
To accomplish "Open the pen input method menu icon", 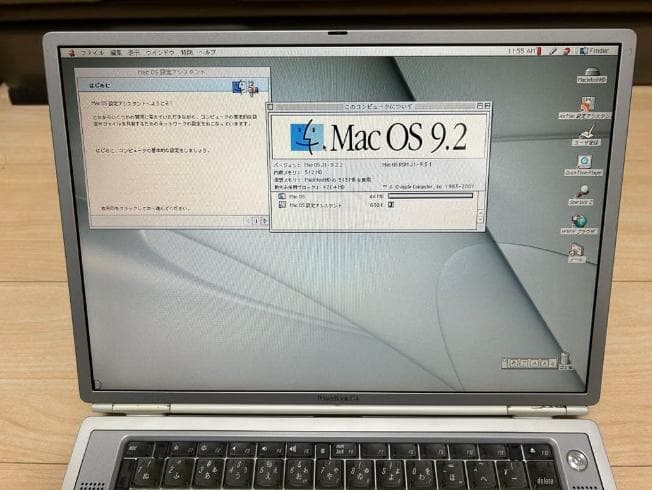I will (553, 51).
